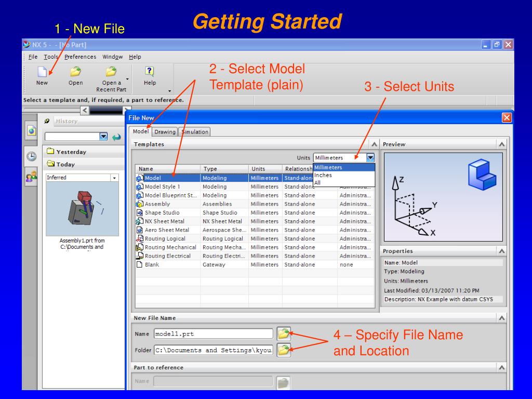Select the NX Sheet Metal template icon
The width and height of the screenshot is (532, 399).
(139, 221)
